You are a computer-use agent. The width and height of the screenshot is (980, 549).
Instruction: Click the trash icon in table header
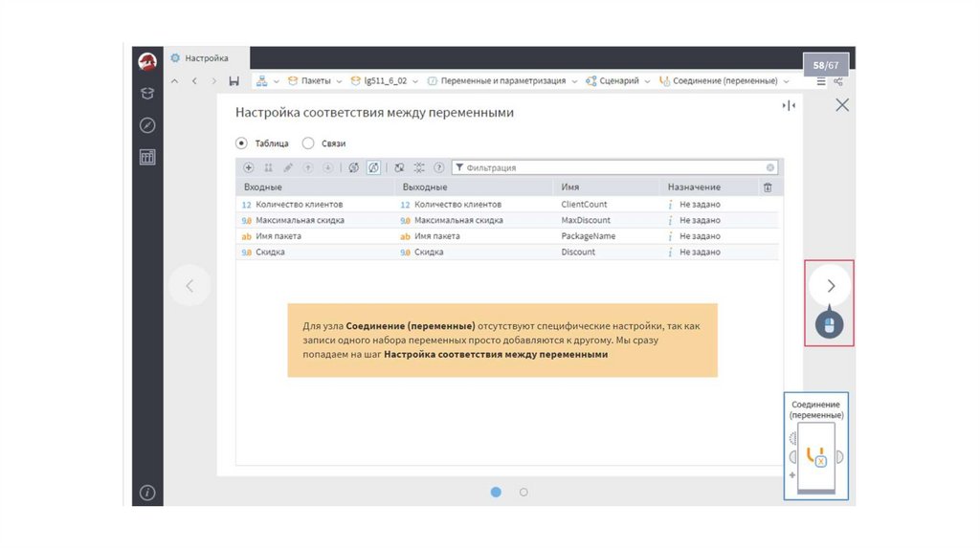(767, 187)
